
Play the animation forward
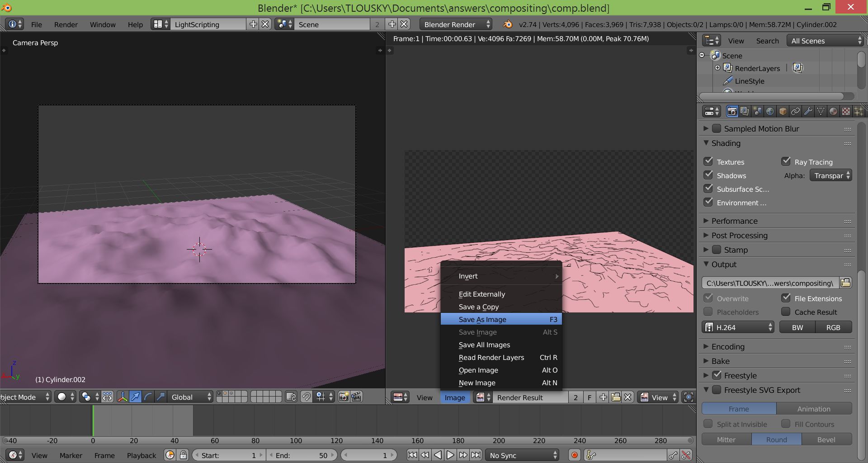(x=450, y=455)
